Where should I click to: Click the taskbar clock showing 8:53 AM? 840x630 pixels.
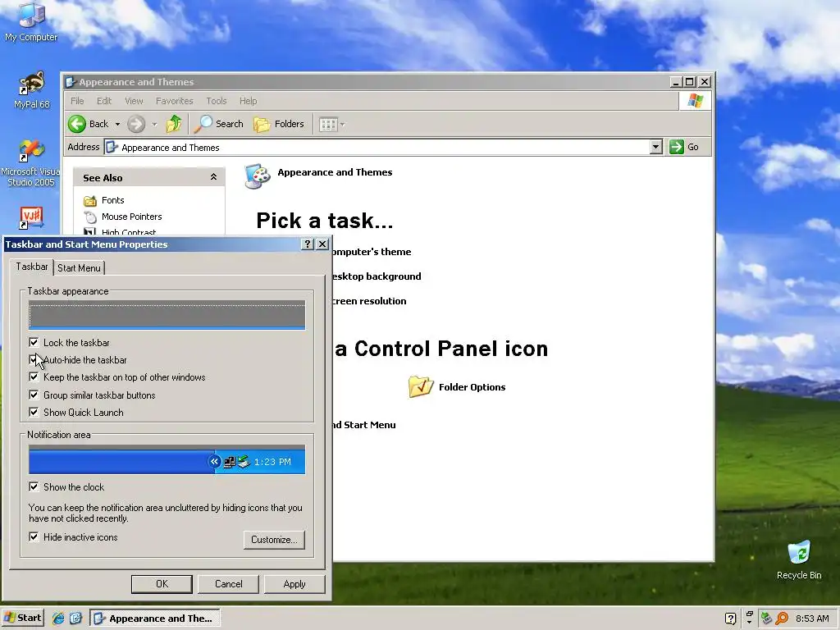[x=812, y=619]
